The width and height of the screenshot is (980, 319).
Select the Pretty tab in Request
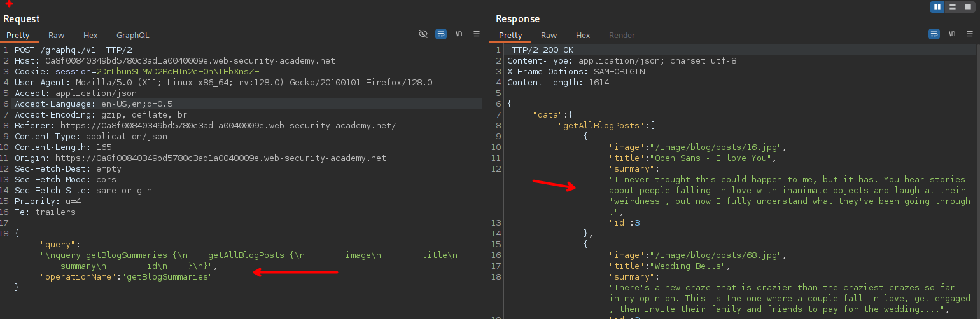[x=18, y=36]
